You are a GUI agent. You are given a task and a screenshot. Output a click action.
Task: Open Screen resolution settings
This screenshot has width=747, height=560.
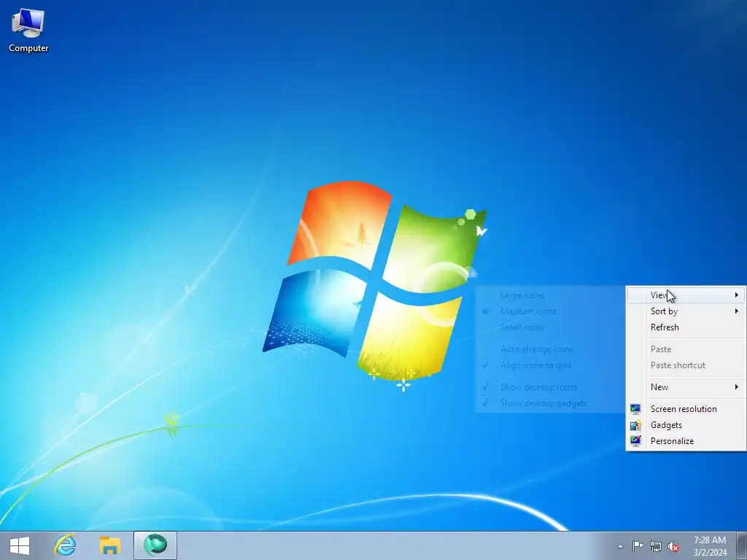(686, 409)
